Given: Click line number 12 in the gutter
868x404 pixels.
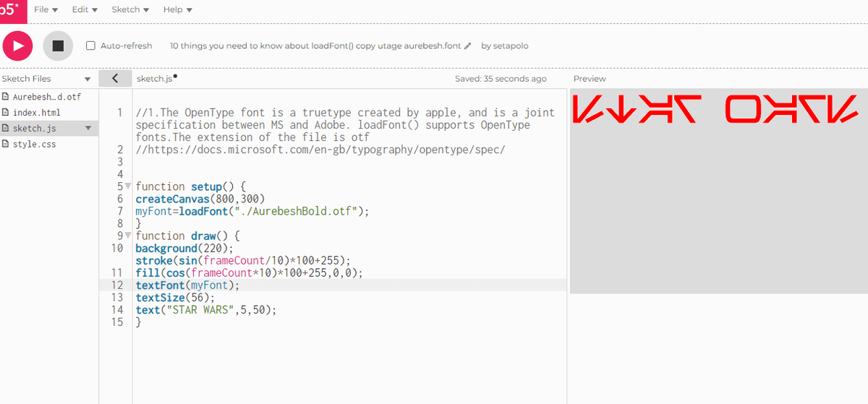Looking at the screenshot, I should 118,285.
